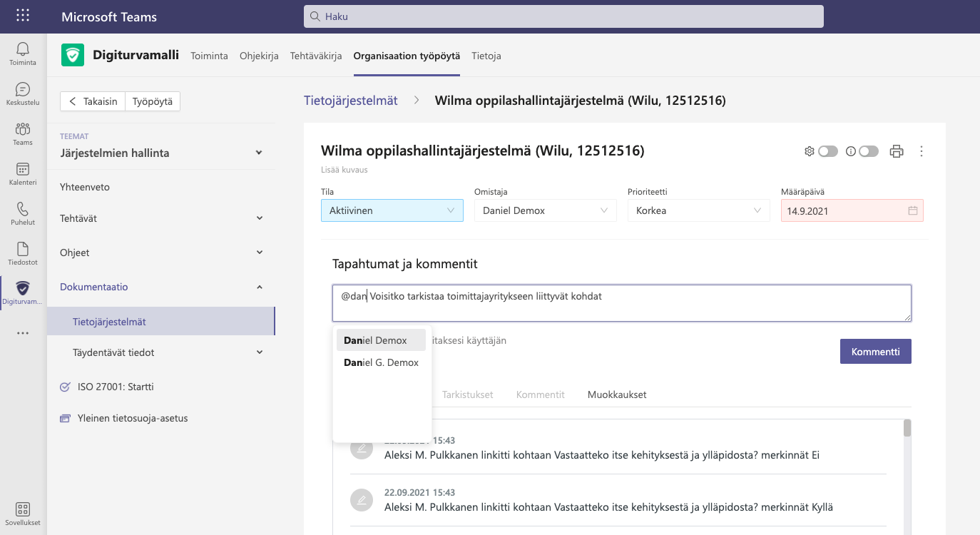
Task: Switch to Tehtäväkirja tab
Action: tap(316, 56)
